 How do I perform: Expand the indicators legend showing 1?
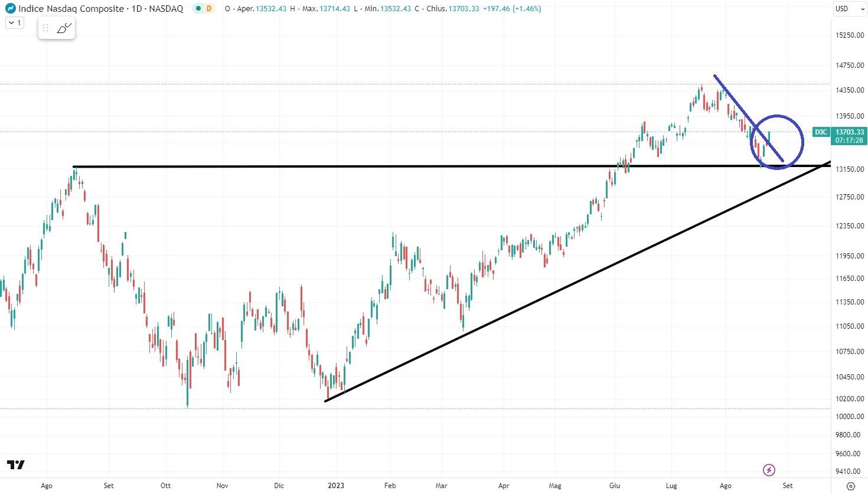click(15, 23)
